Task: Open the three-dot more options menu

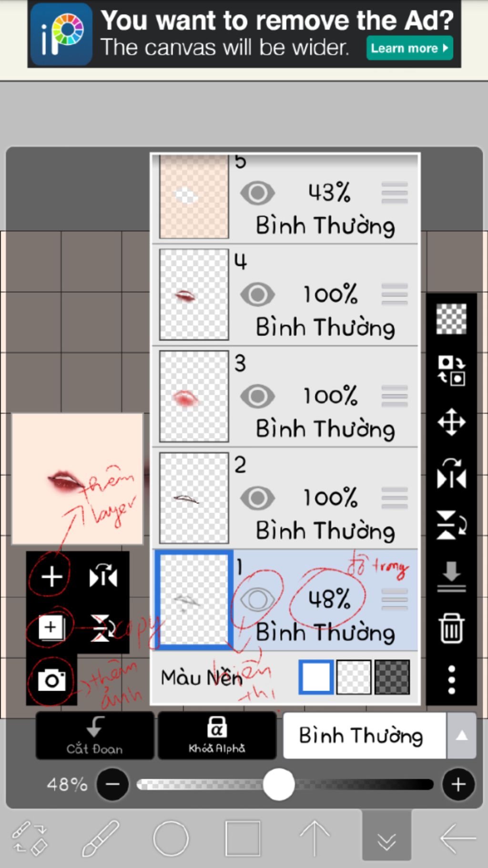Action: click(451, 680)
